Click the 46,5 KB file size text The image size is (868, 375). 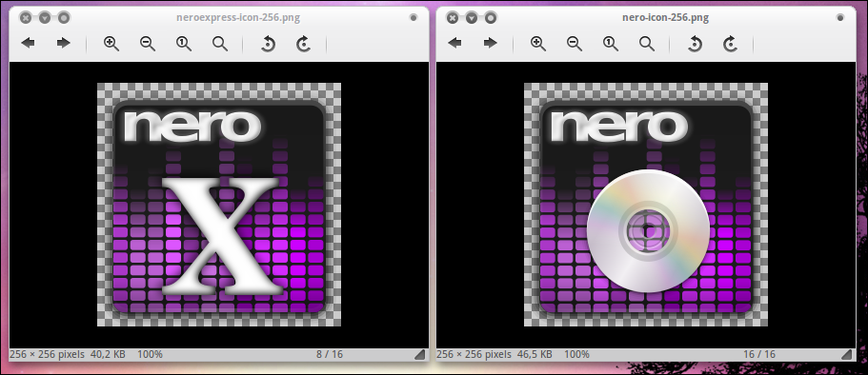tap(535, 354)
